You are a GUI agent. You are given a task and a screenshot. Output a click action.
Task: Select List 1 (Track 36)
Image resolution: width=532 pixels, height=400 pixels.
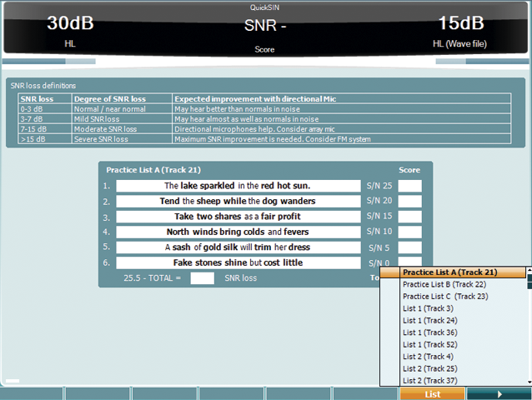(430, 332)
